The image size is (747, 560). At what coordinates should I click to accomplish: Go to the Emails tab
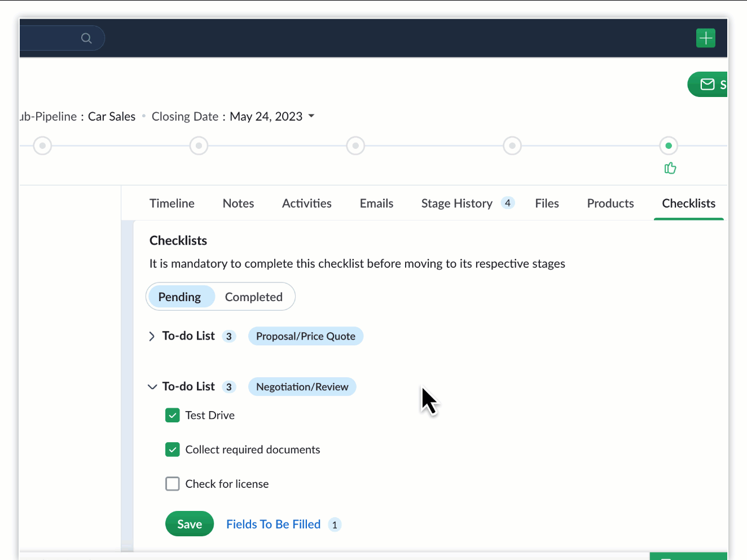[376, 203]
